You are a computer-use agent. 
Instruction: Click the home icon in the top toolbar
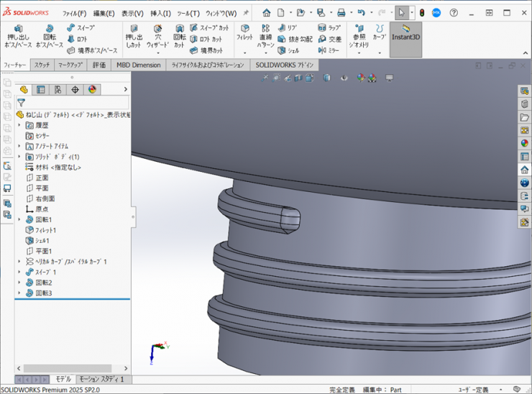(267, 13)
